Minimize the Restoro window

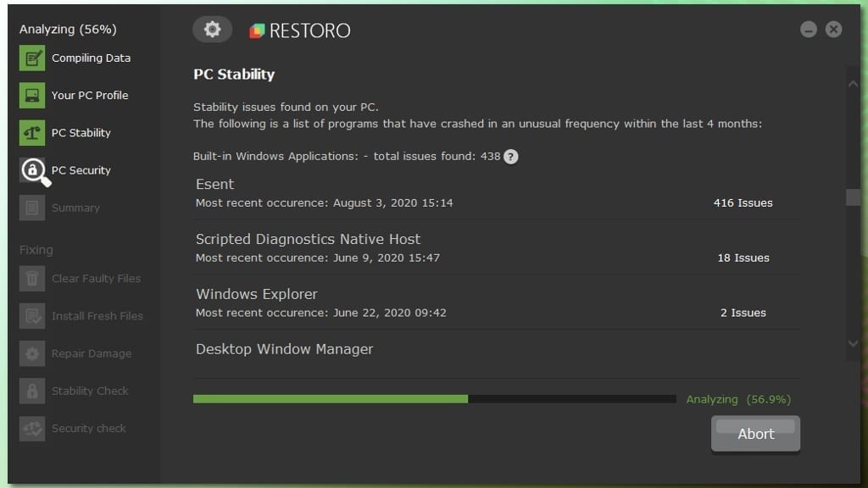coord(808,30)
